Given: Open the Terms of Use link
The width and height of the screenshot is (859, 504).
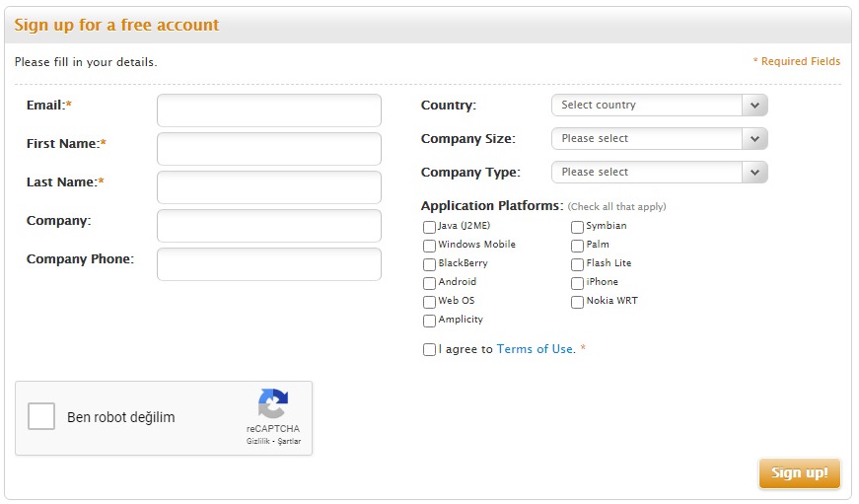Looking at the screenshot, I should point(535,349).
